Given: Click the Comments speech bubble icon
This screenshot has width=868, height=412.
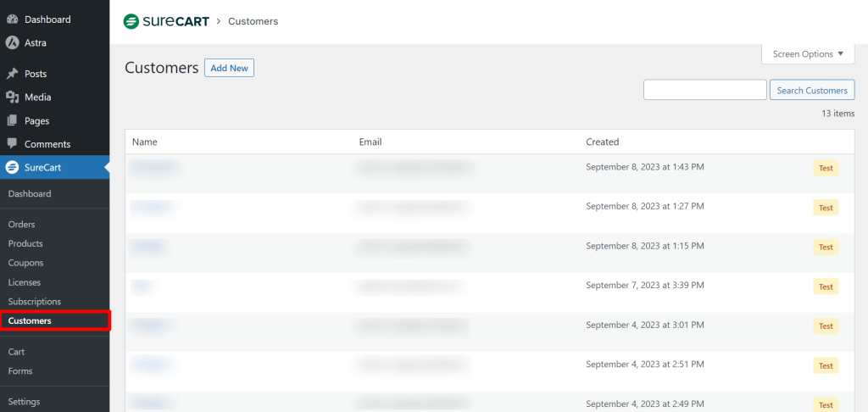Looking at the screenshot, I should (13, 144).
